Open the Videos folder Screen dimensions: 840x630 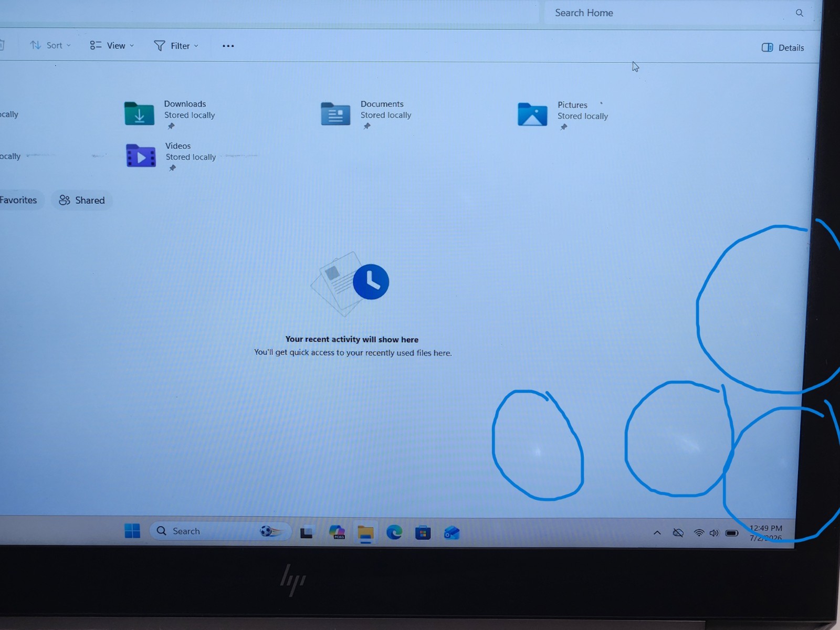point(171,156)
